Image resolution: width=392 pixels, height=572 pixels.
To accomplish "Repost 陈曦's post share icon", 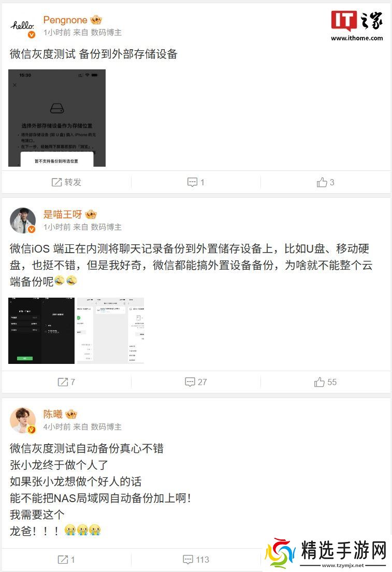I will point(66,559).
